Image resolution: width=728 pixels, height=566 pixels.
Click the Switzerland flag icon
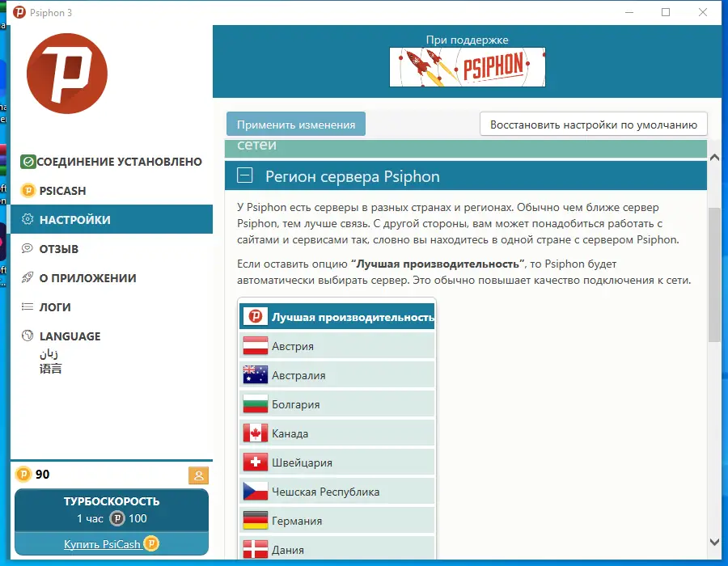click(256, 462)
